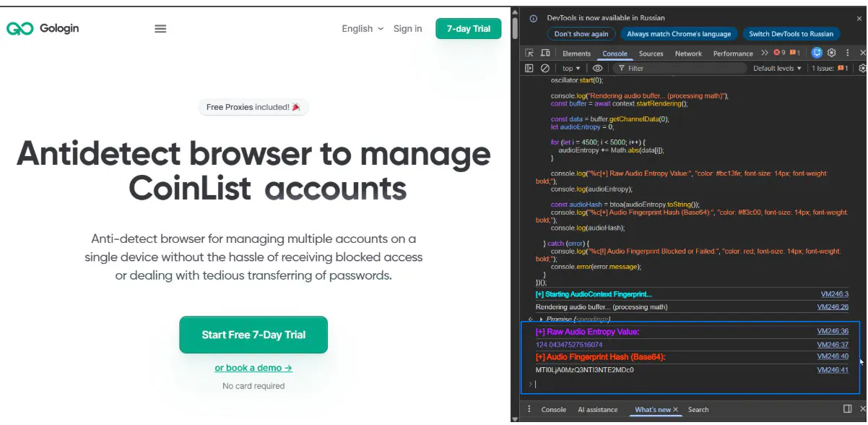
Task: Close the DevTools panel
Action: 862,53
